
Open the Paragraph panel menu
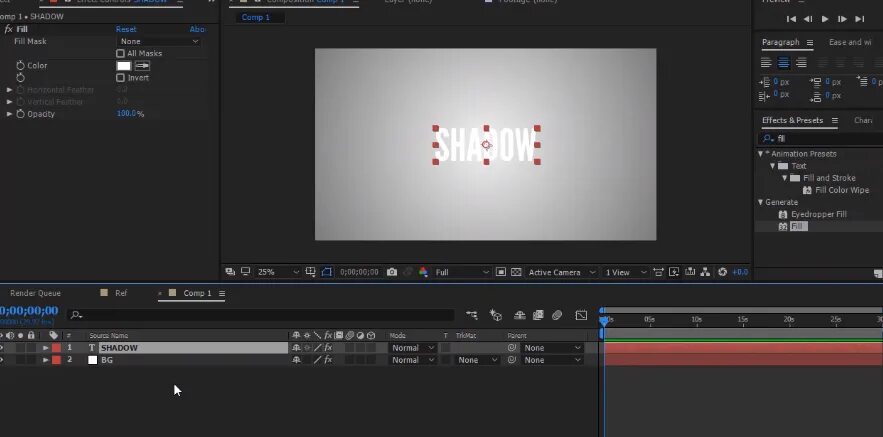[810, 43]
